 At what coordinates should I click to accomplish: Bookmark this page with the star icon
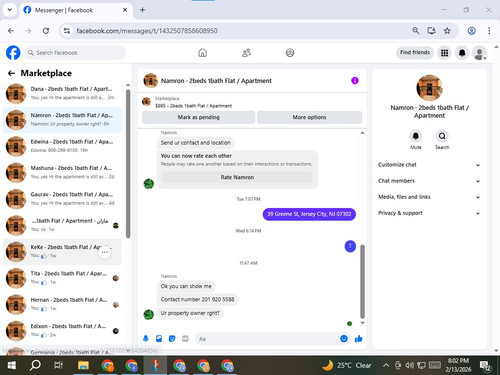pos(447,31)
